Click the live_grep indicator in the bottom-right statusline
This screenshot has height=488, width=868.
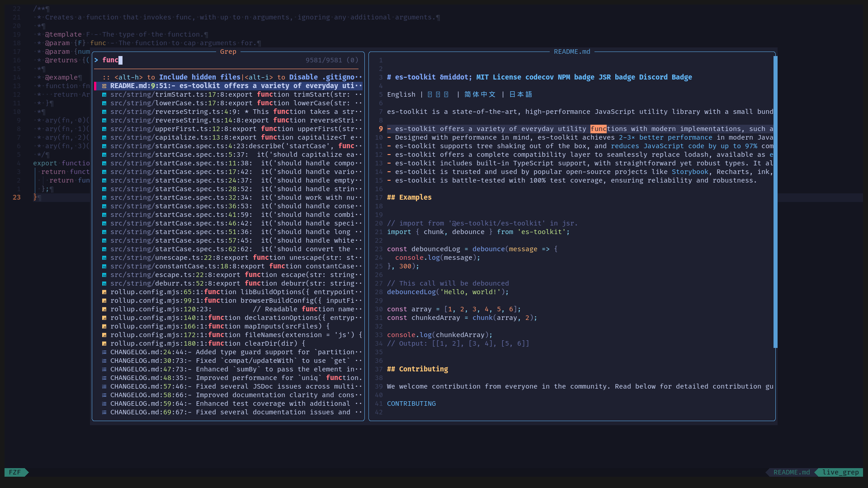pyautogui.click(x=840, y=472)
